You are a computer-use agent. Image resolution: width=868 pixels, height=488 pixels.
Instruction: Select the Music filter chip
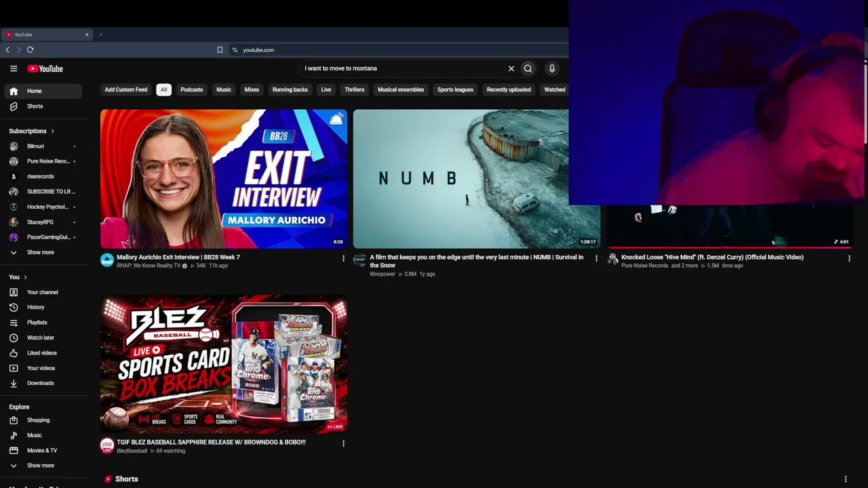coord(224,89)
